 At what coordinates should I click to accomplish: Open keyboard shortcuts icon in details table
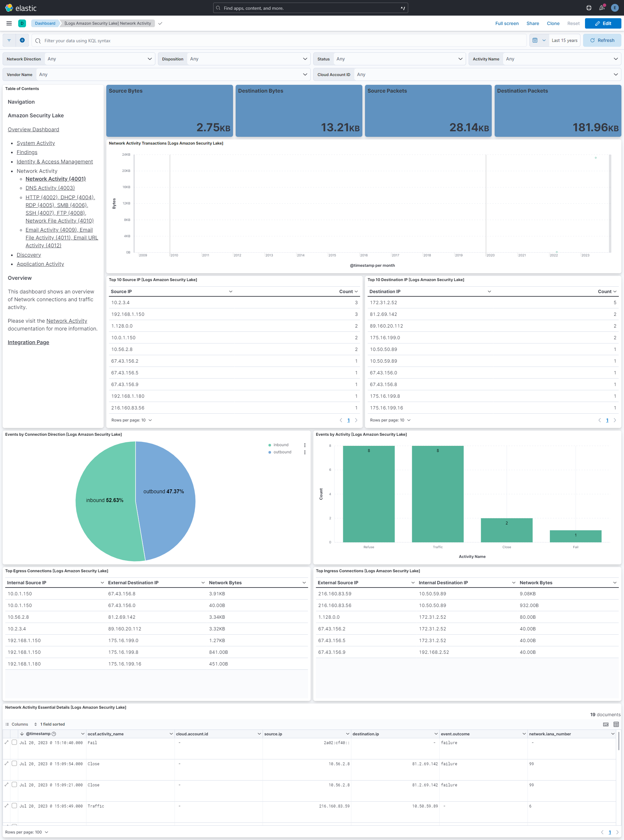pos(605,724)
